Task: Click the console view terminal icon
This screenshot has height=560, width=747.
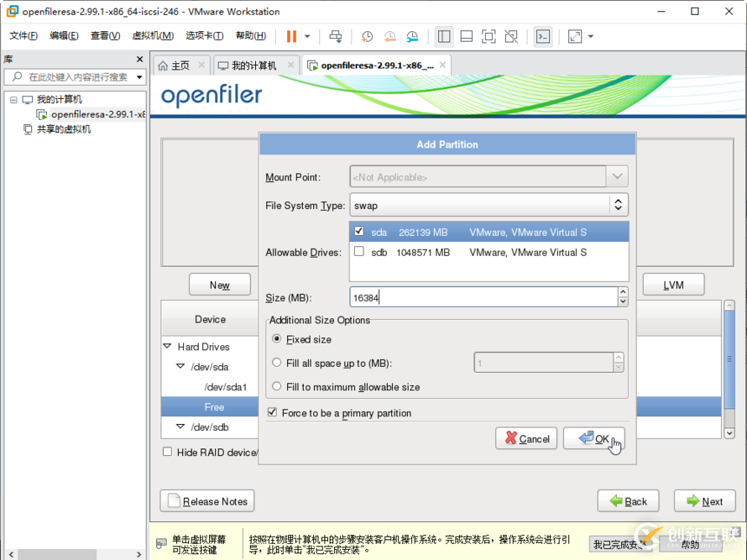Action: pos(543,36)
